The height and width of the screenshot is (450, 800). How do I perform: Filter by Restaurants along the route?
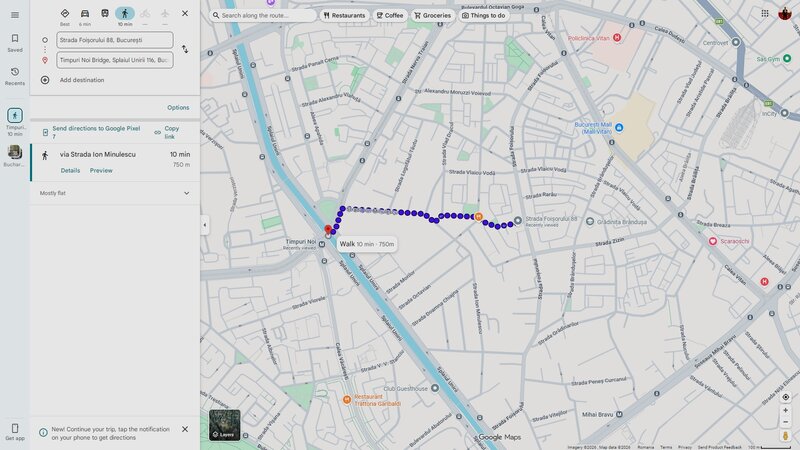(x=344, y=15)
